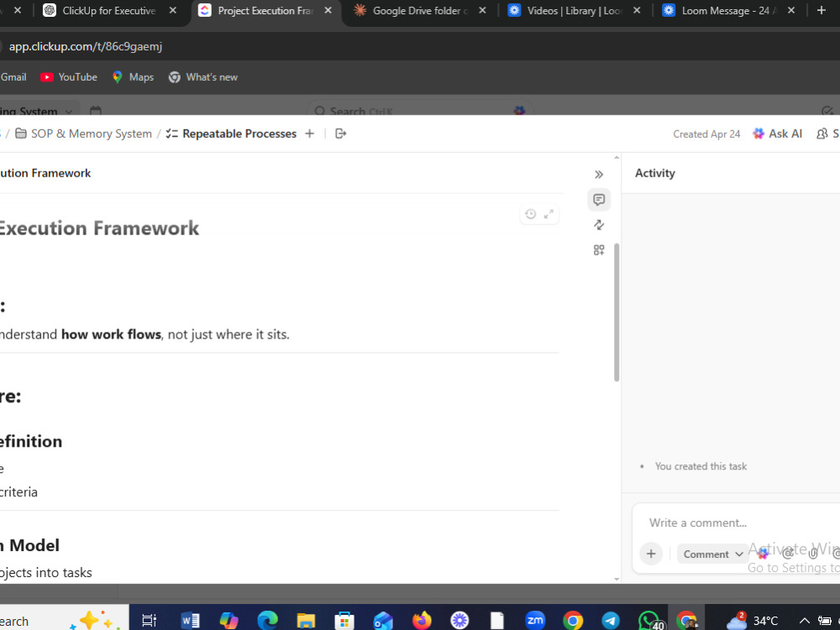This screenshot has width=840, height=630.
Task: Close the ClickUp for Executive tab
Action: click(x=172, y=11)
